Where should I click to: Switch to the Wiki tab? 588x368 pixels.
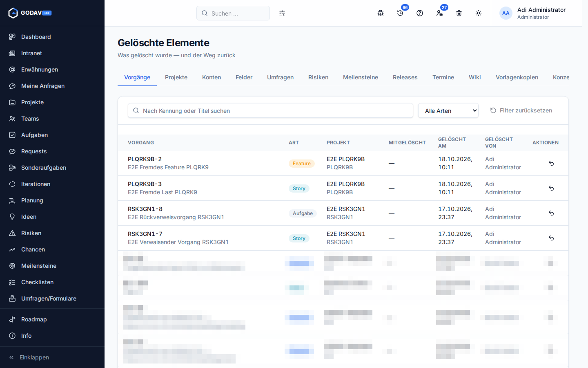coord(475,77)
